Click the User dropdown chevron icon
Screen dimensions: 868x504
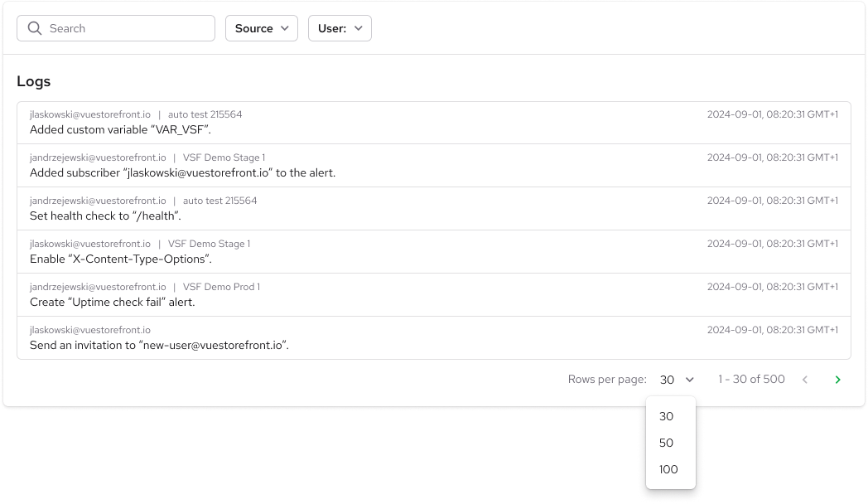[x=359, y=28]
